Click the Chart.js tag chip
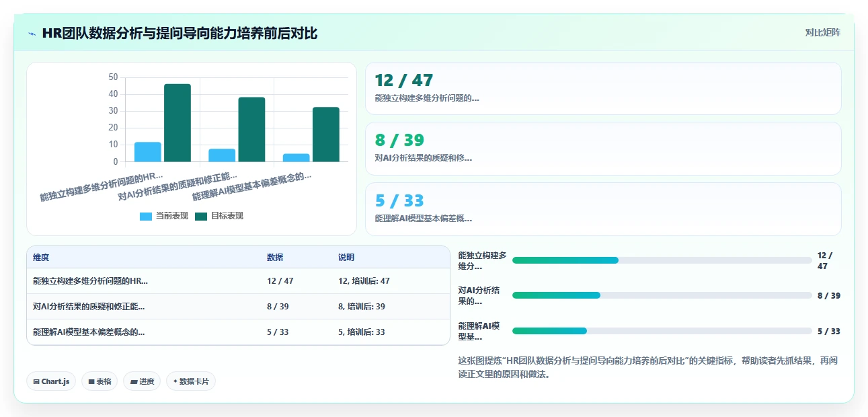868x417 pixels. tap(51, 381)
